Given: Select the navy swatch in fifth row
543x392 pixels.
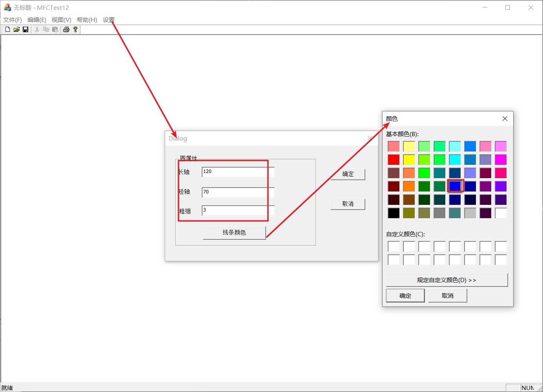Looking at the screenshot, I should coord(455,200).
